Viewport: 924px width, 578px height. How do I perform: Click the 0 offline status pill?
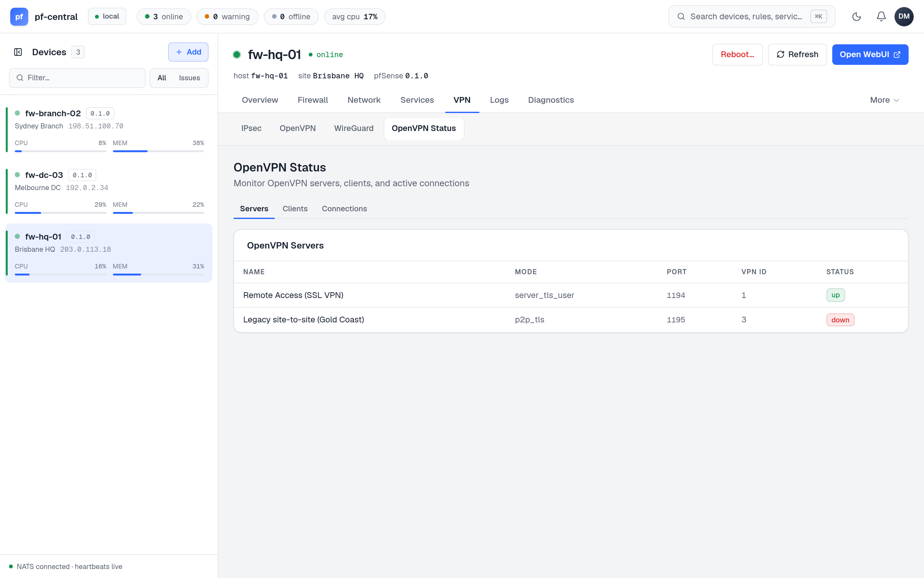291,16
